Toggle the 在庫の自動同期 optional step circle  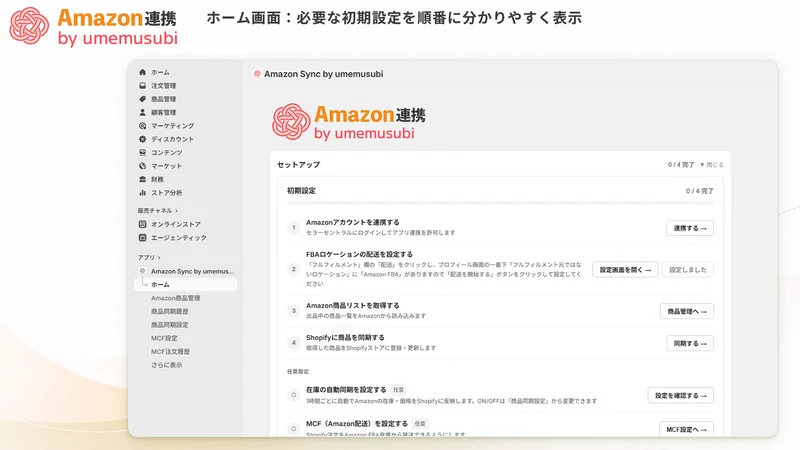293,394
